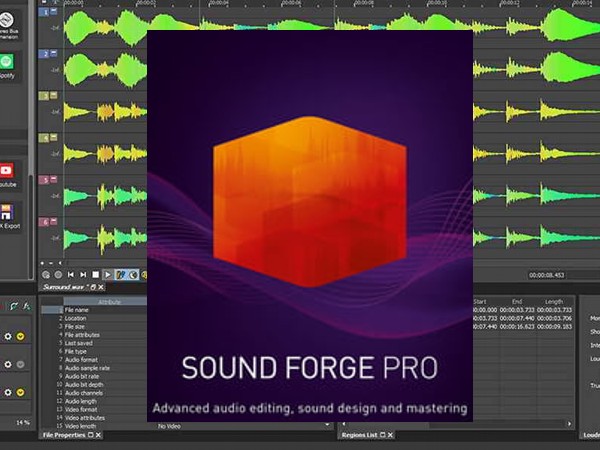
Task: Click the Length column header in Regions List
Action: 554,302
